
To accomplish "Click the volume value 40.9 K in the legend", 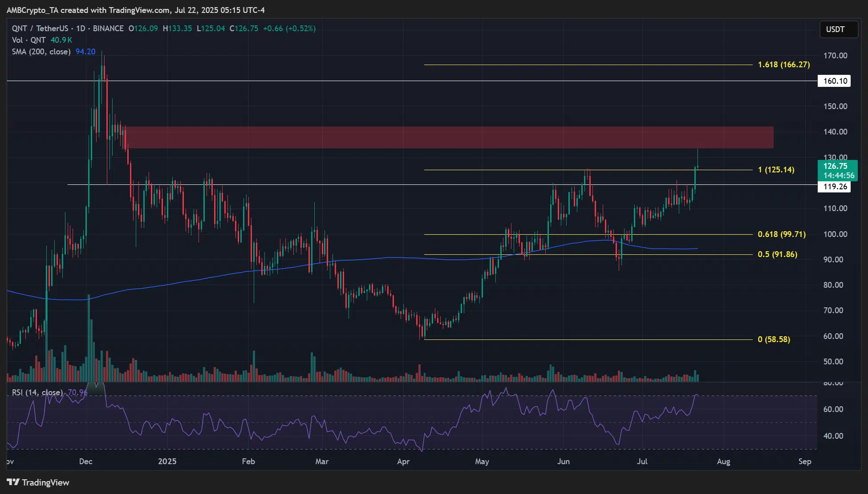I will [x=61, y=40].
